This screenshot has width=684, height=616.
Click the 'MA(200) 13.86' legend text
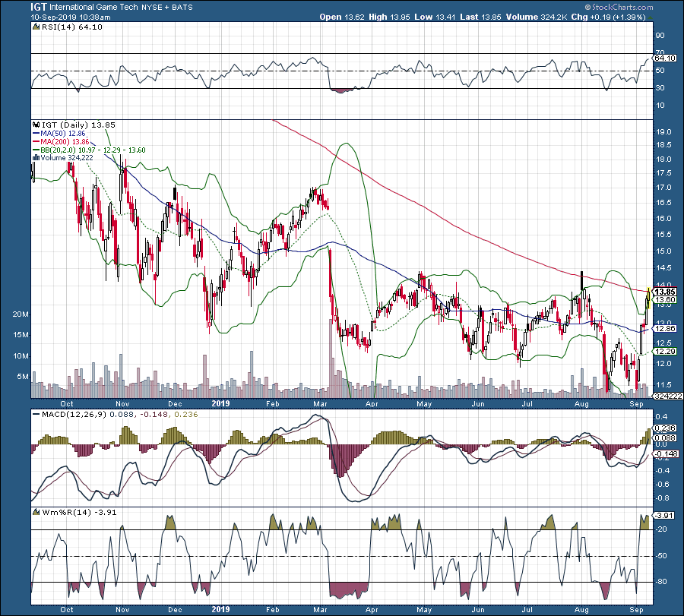point(65,142)
